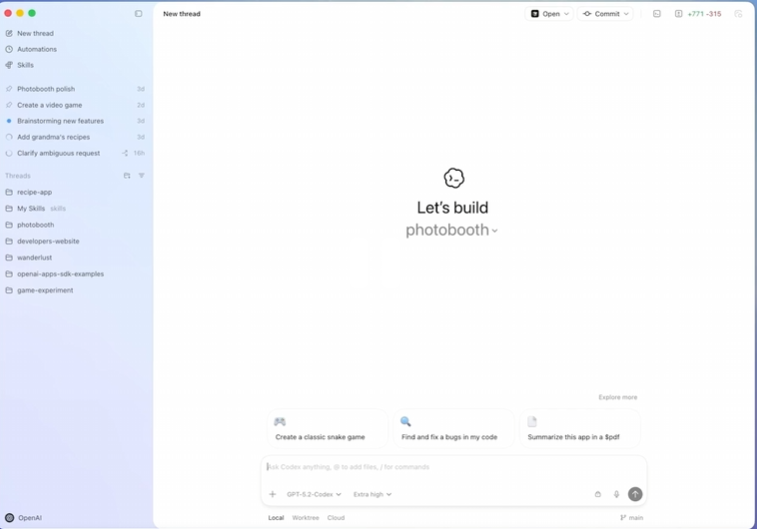757x529 pixels.
Task: Click the new folder icon beside Threads
Action: pos(127,176)
